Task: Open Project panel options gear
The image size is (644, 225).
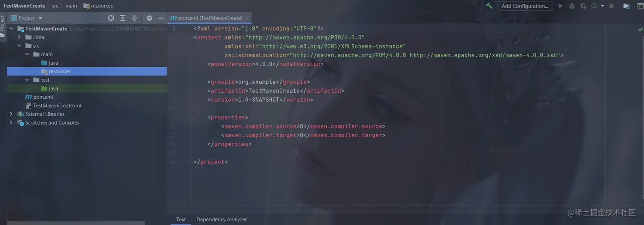Action: tap(149, 18)
